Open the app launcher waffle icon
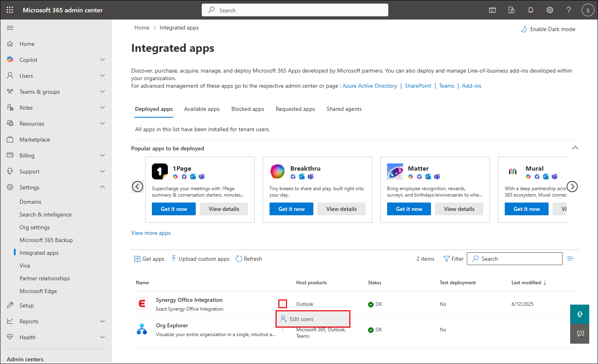The width and height of the screenshot is (598, 364). [10, 10]
